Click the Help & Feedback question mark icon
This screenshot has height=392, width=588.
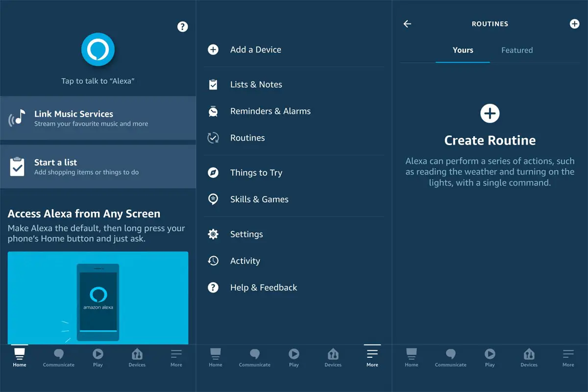pyautogui.click(x=213, y=288)
